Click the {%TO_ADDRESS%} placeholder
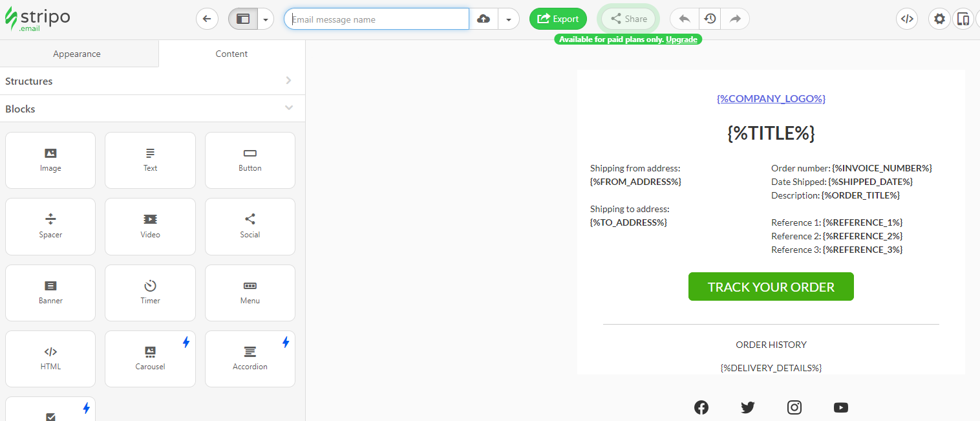 coord(628,222)
